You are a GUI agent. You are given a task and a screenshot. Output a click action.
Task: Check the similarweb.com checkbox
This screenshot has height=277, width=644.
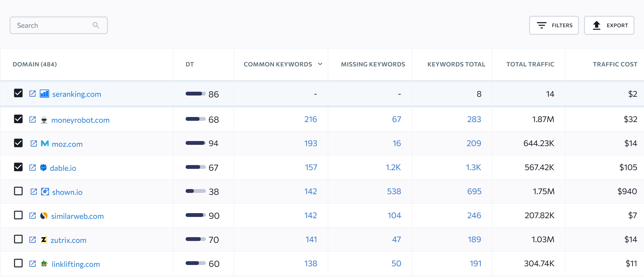pos(18,215)
